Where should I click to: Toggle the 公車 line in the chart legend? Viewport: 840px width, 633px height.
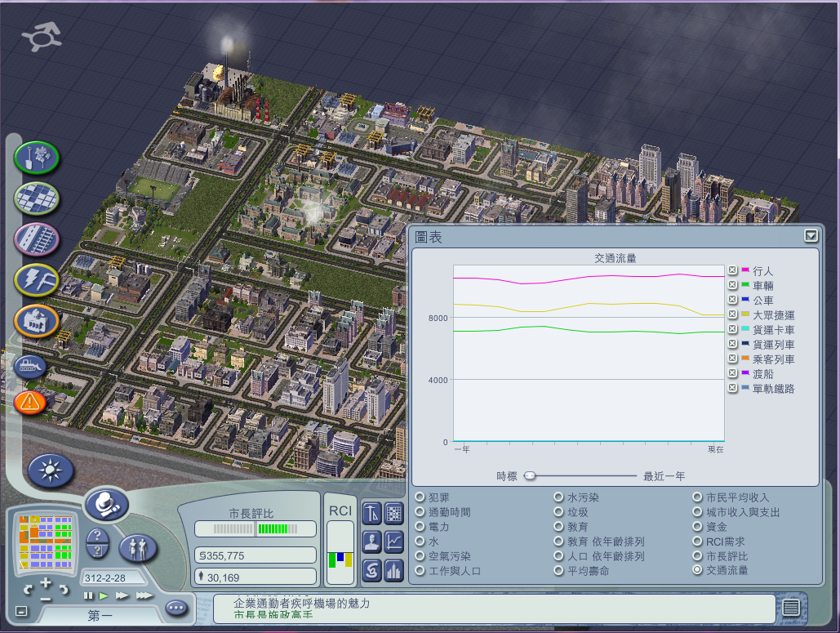[733, 300]
